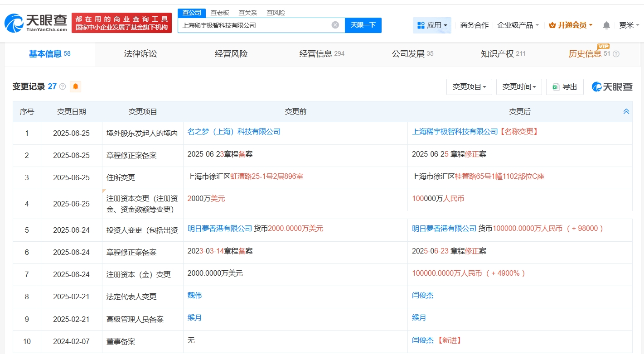
Task: Click help icon beside 历史信息 tab
Action: (x=616, y=54)
